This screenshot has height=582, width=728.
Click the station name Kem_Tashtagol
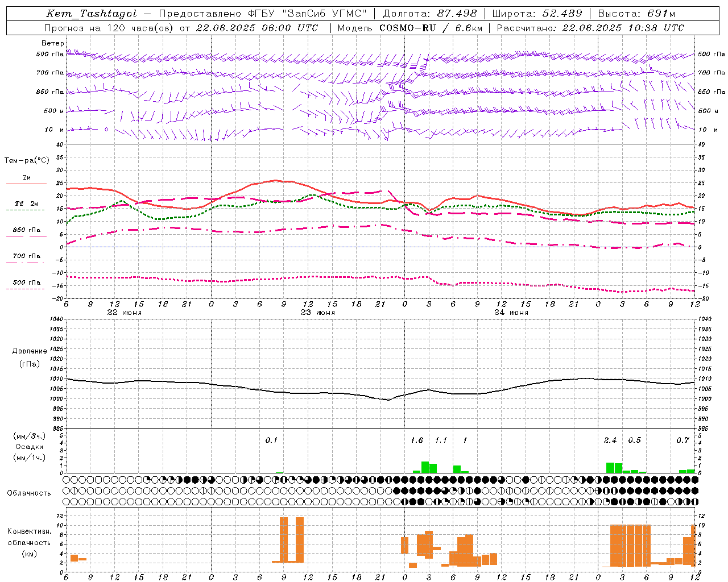[x=92, y=14]
